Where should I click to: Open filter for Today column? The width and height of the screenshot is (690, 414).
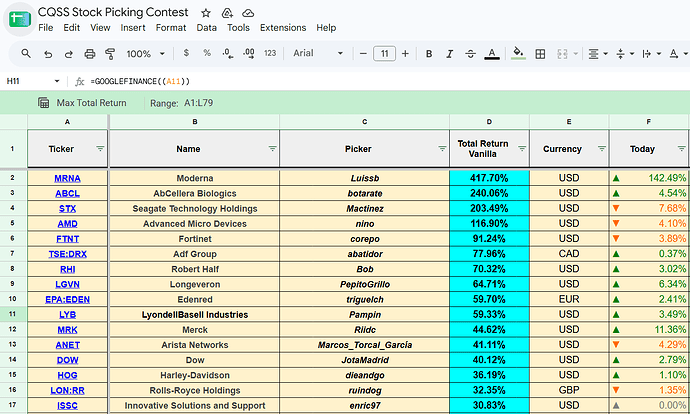click(x=681, y=149)
